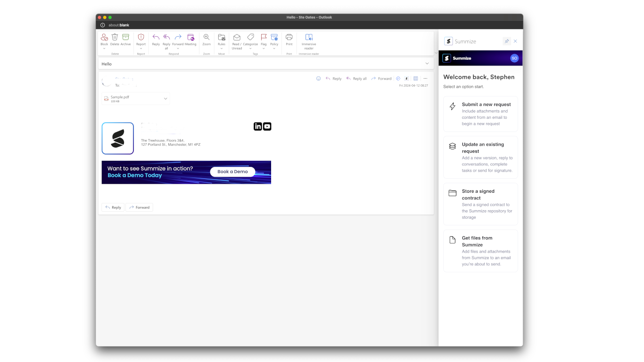Image resolution: width=644 pixels, height=362 pixels.
Task: Select Submit a new request in Summize
Action: (480, 114)
